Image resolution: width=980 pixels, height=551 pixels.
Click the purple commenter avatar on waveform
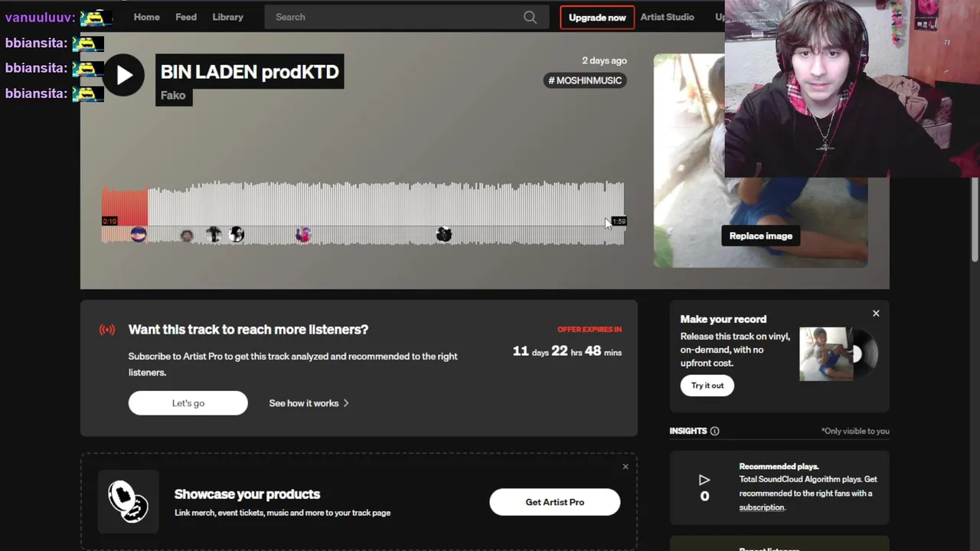(303, 235)
